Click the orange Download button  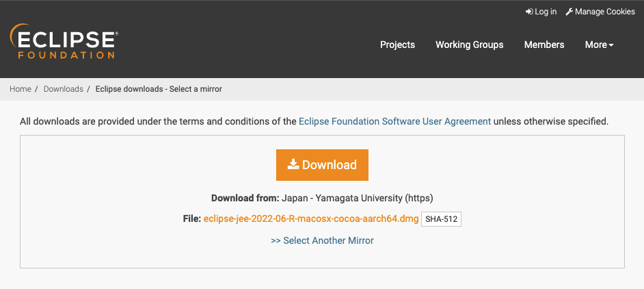tap(322, 165)
